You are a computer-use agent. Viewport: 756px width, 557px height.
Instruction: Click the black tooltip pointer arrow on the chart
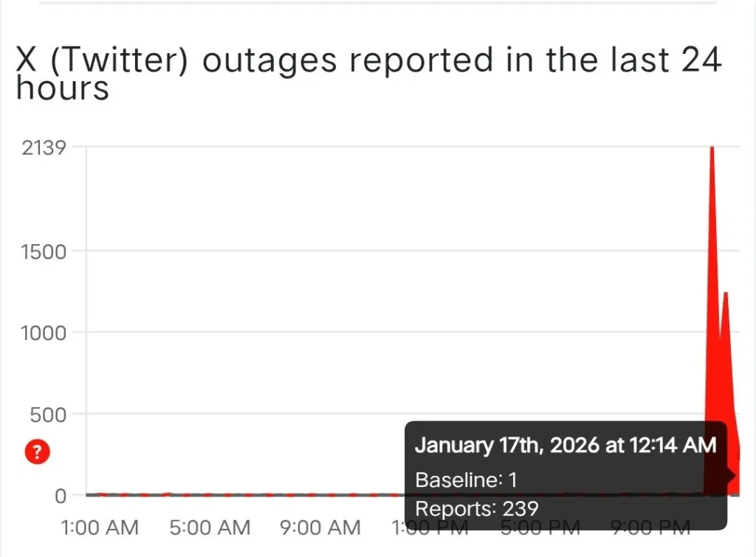[732, 475]
